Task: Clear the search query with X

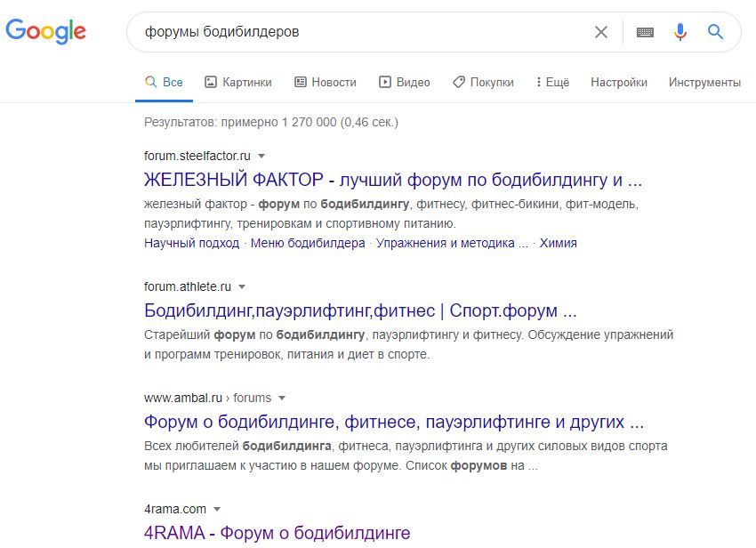Action: tap(601, 32)
